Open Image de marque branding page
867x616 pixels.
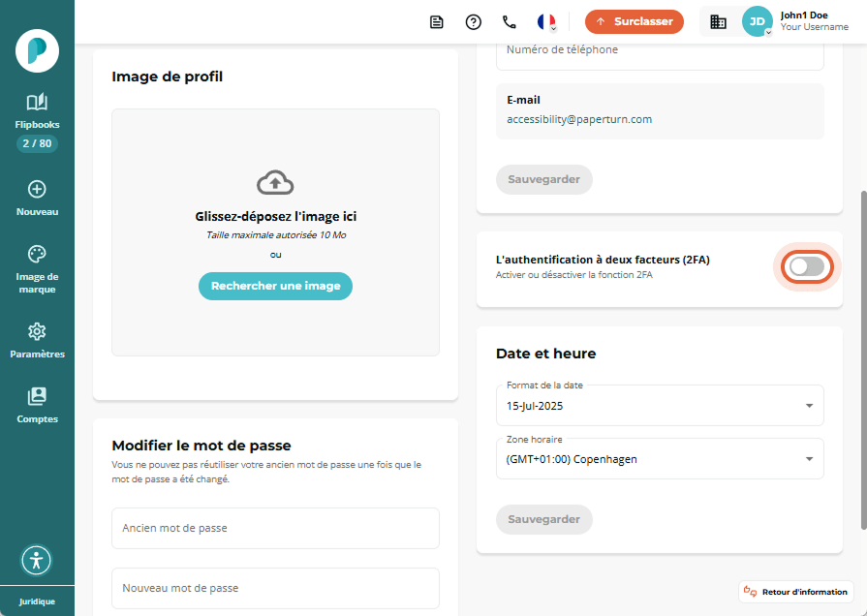point(37,270)
